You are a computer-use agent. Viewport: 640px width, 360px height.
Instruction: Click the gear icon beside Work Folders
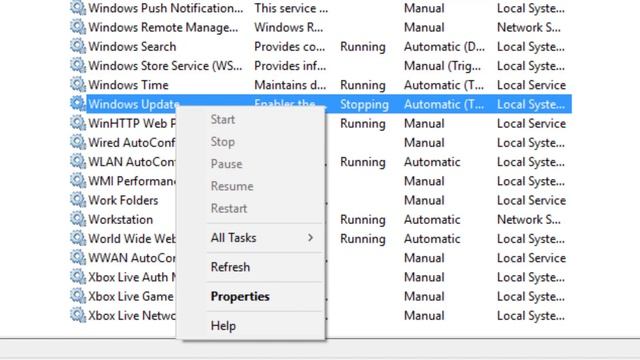pos(78,200)
